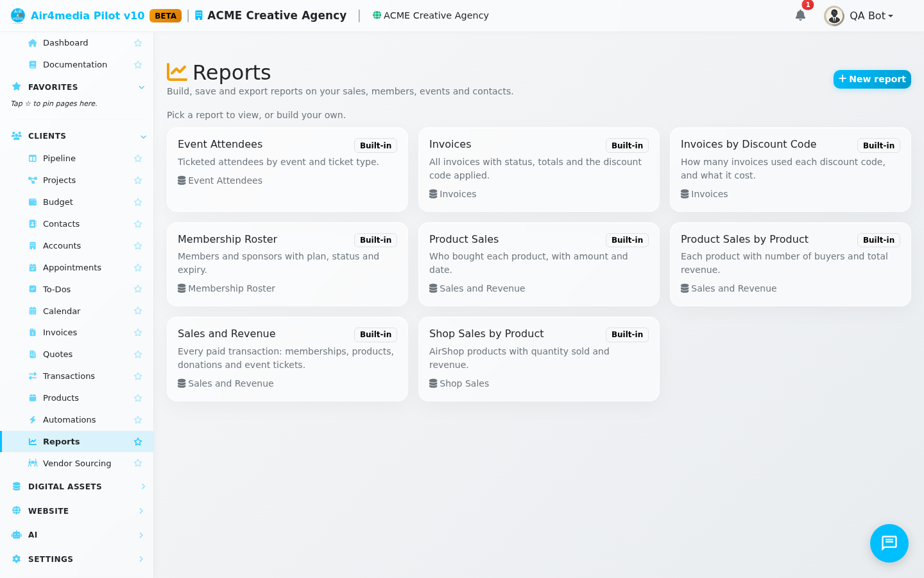The height and width of the screenshot is (578, 924).
Task: Open the QA Bot user dropdown
Action: (x=859, y=15)
